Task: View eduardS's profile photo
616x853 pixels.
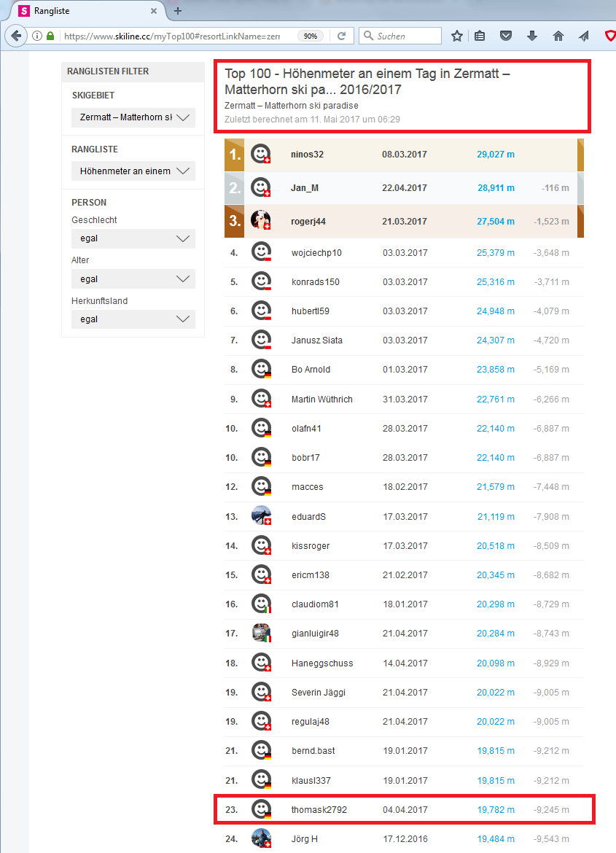Action: pos(261,515)
